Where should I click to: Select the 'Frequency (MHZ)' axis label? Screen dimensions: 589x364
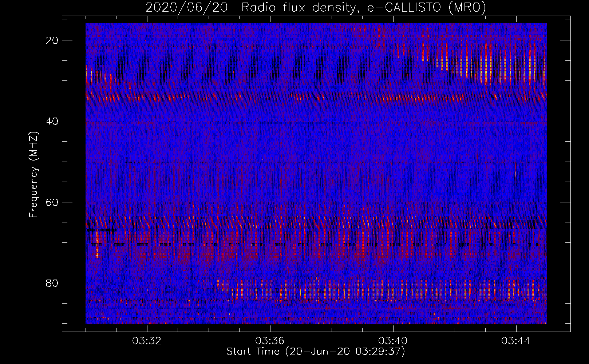tap(33, 175)
